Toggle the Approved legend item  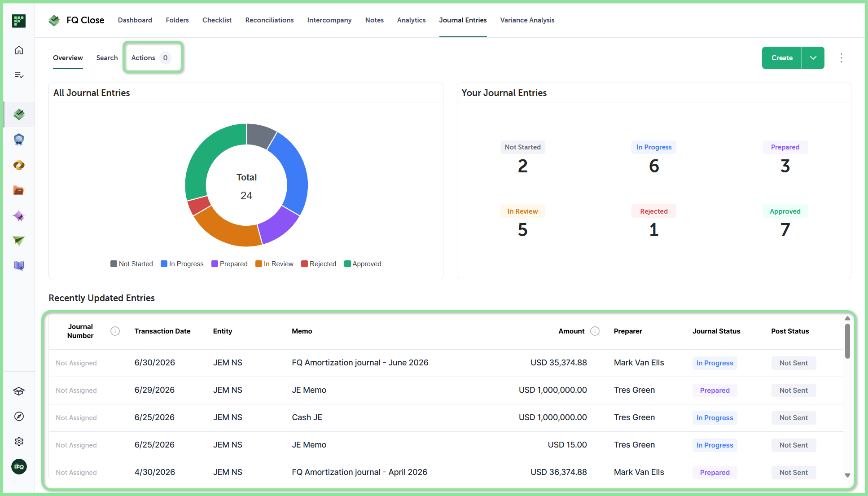click(x=363, y=264)
